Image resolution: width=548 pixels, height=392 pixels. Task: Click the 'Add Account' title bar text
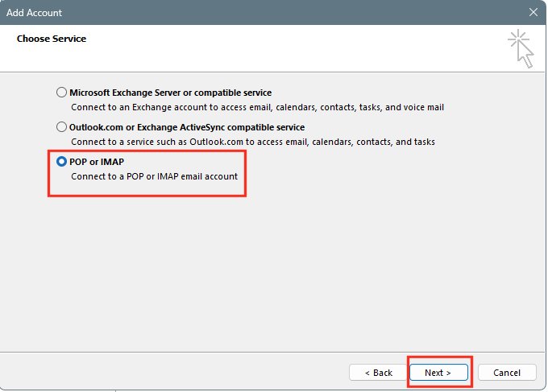[x=35, y=13]
